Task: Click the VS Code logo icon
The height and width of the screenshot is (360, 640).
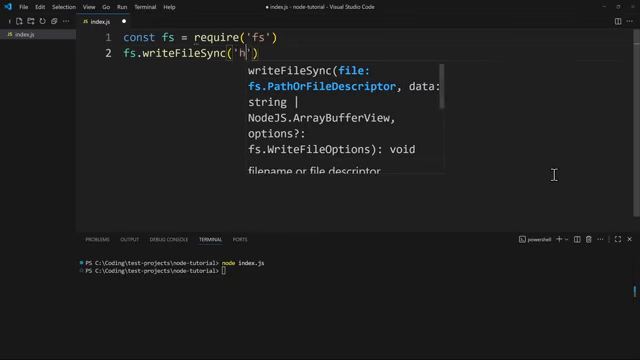Action: pyautogui.click(x=8, y=7)
